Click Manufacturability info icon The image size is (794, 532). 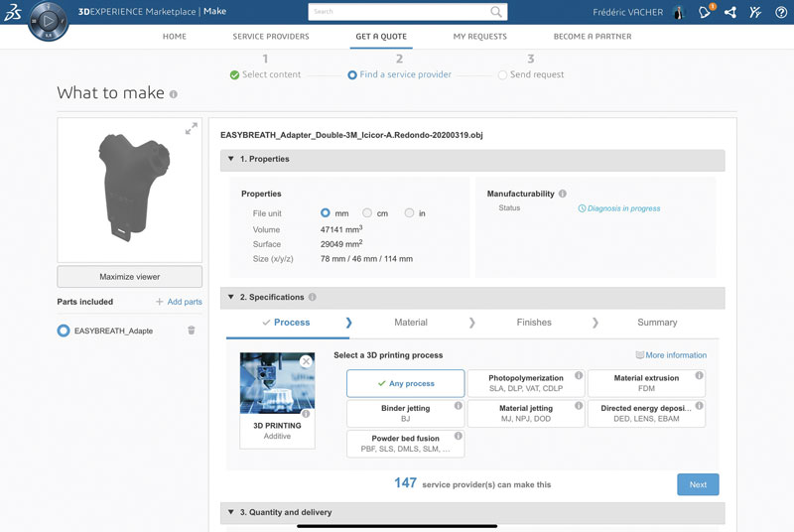coord(562,194)
